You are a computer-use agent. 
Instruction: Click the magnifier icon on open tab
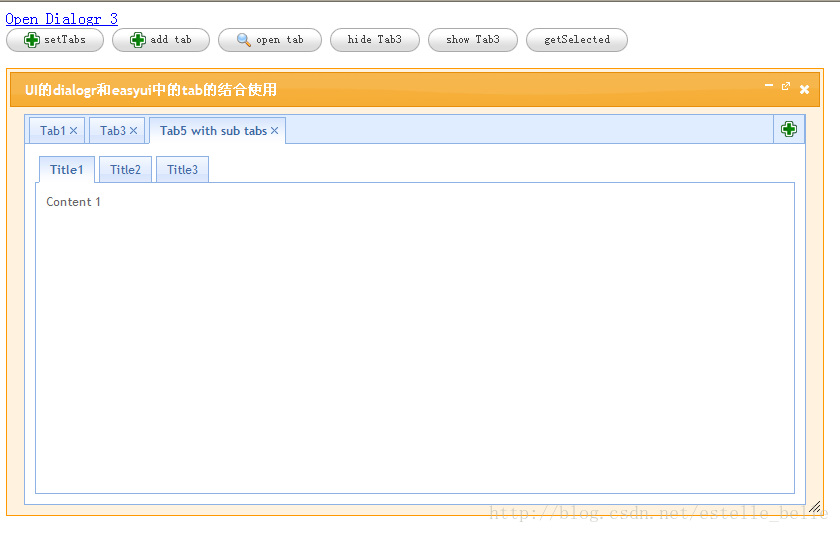(x=244, y=40)
